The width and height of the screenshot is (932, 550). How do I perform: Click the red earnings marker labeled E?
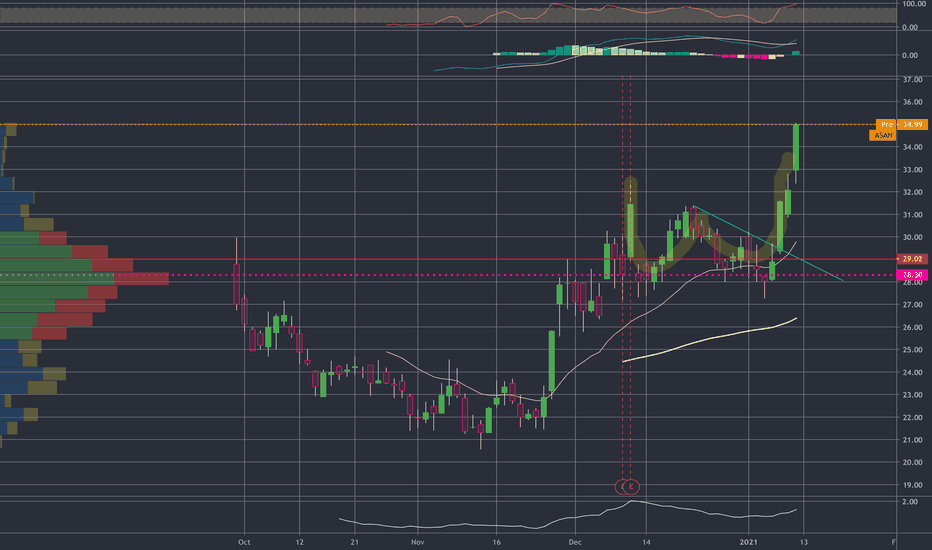pos(631,487)
